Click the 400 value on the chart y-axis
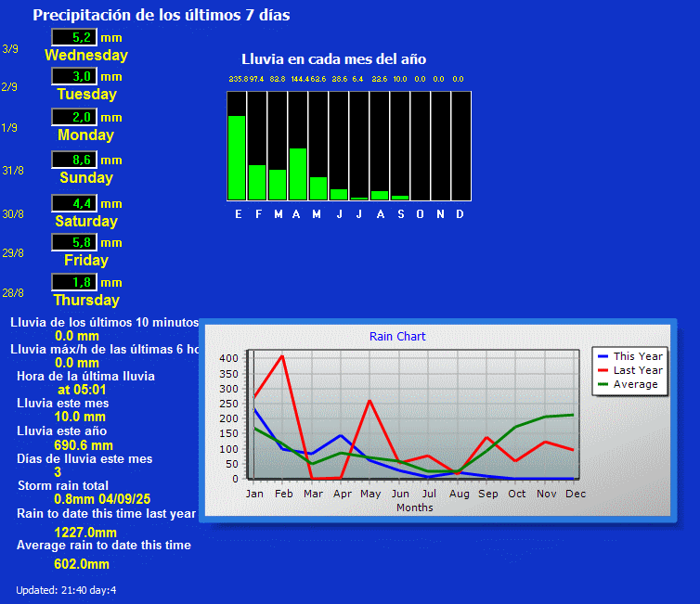Image resolution: width=700 pixels, height=604 pixels. [x=229, y=358]
